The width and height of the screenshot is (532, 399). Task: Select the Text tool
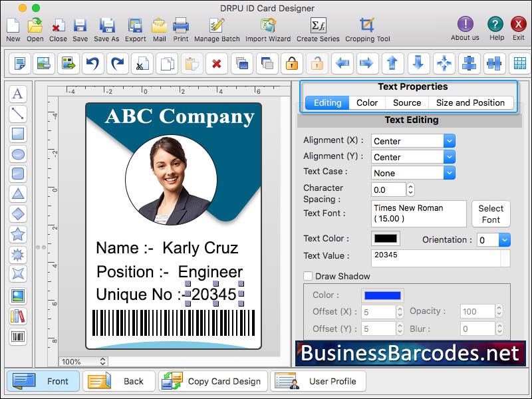[x=18, y=94]
